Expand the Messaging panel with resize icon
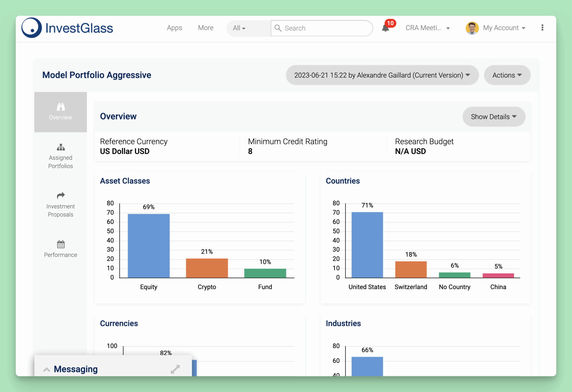 pyautogui.click(x=175, y=369)
